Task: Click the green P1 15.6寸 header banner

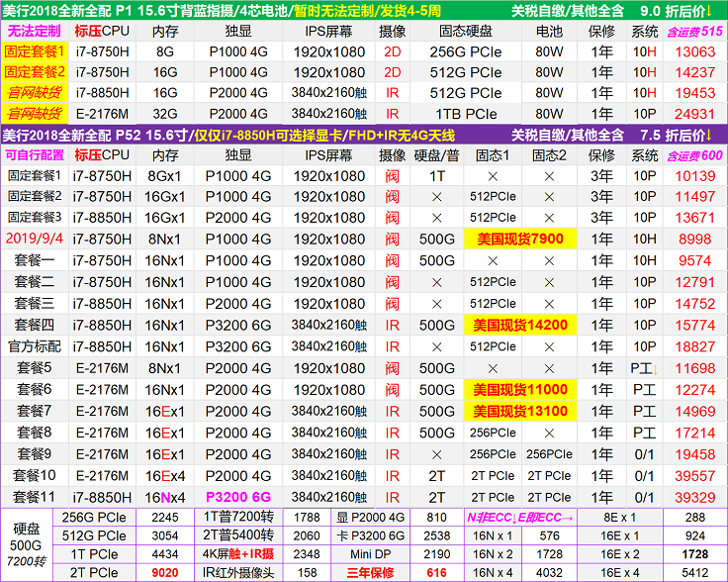Action: (x=363, y=10)
